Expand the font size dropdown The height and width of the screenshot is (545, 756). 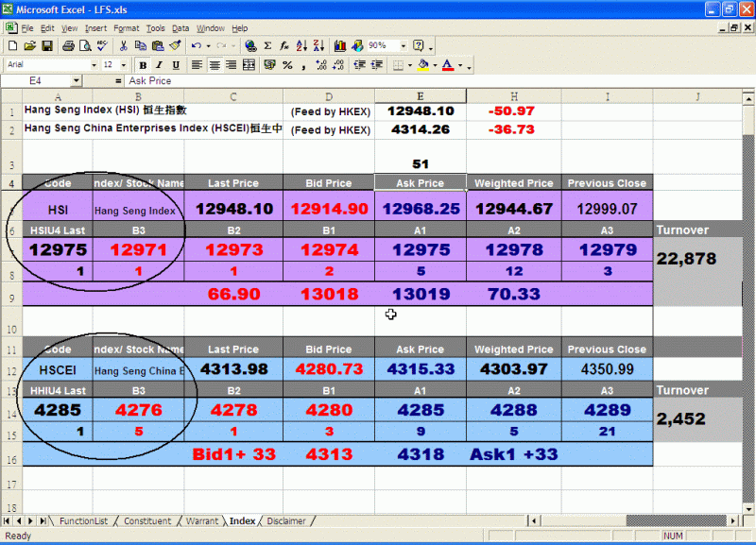(124, 65)
